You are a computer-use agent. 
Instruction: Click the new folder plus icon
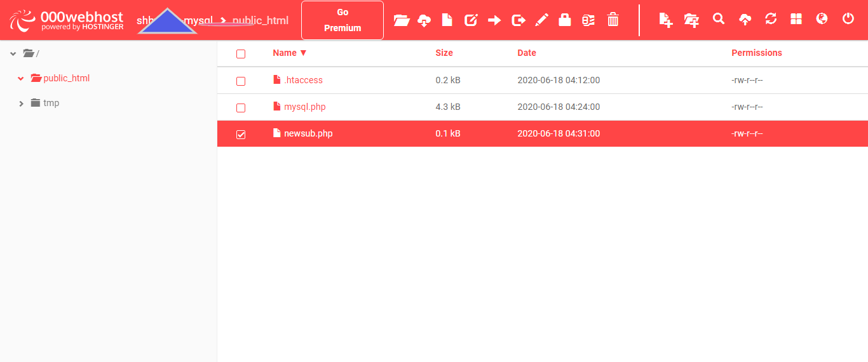[692, 20]
